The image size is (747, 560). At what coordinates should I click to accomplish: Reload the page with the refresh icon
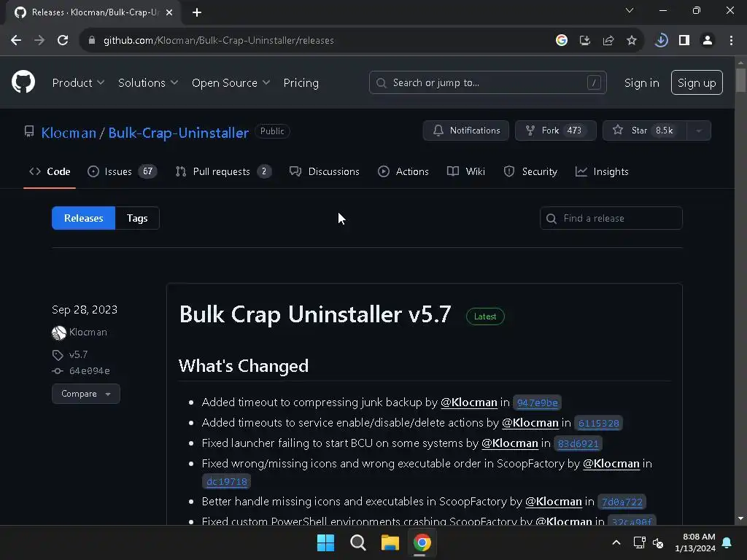coord(63,41)
